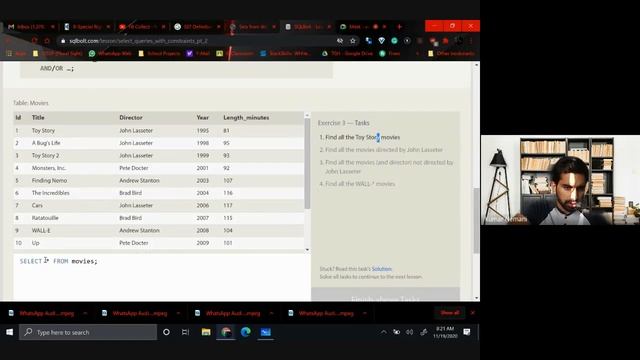Screen dimensions: 640x360
Task: Click Show all downloads button
Action: [450, 313]
